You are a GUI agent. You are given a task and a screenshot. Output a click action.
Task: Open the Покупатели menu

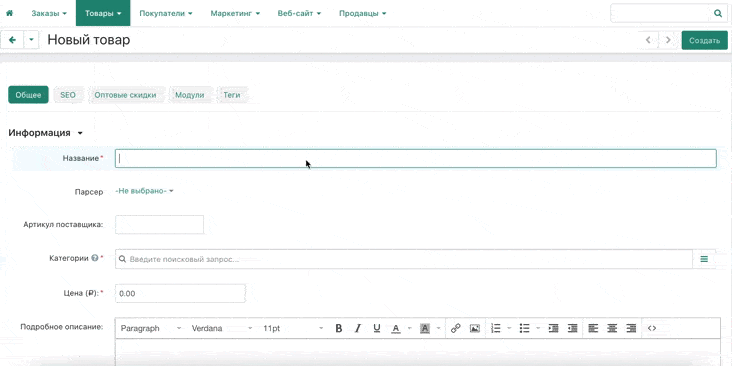(x=166, y=13)
